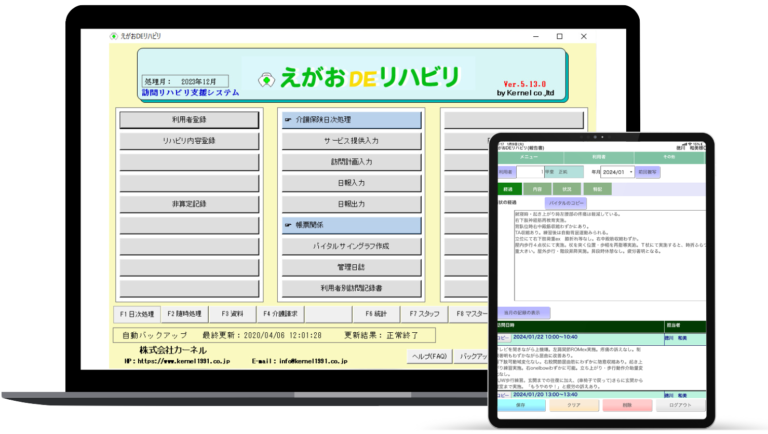Click the green heart logo in the banner

pos(266,80)
